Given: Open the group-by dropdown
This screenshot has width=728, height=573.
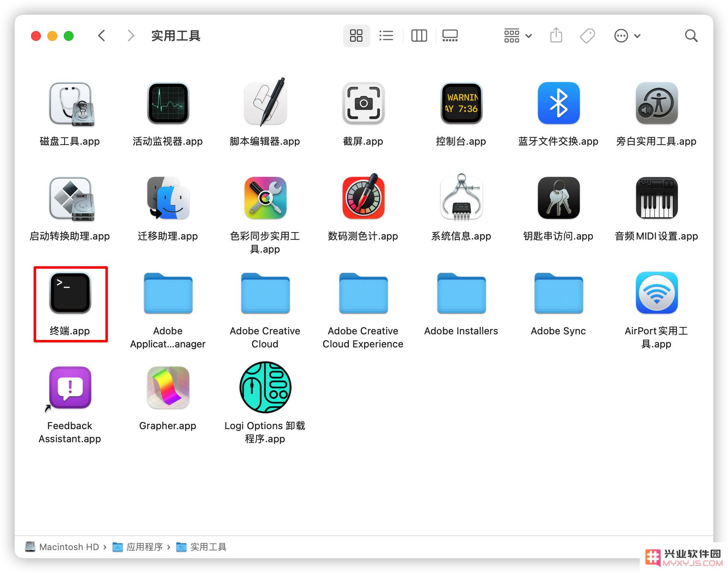Looking at the screenshot, I should tap(518, 36).
